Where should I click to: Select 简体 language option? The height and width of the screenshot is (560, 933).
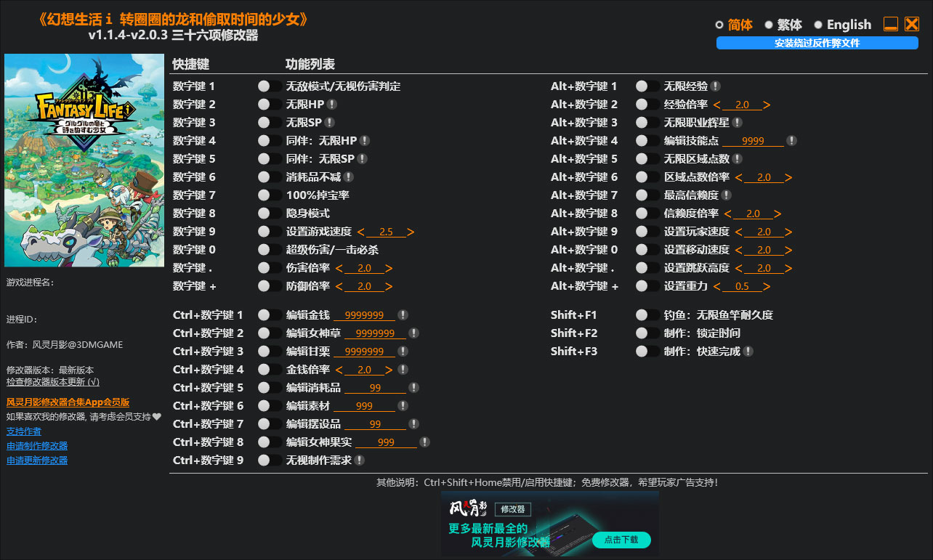pyautogui.click(x=719, y=24)
